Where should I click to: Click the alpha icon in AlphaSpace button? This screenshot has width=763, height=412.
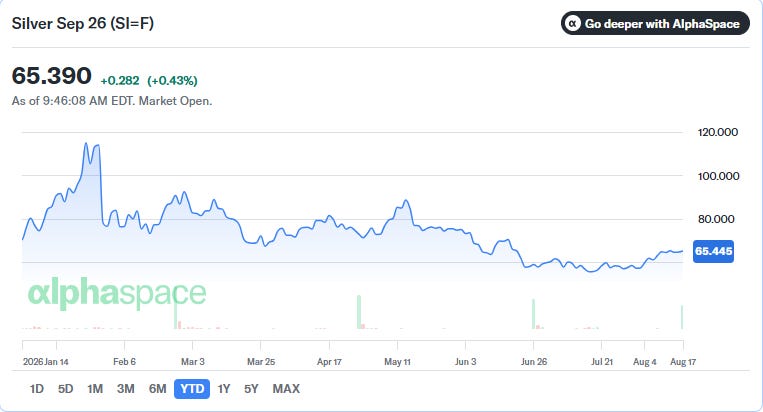tap(573, 23)
